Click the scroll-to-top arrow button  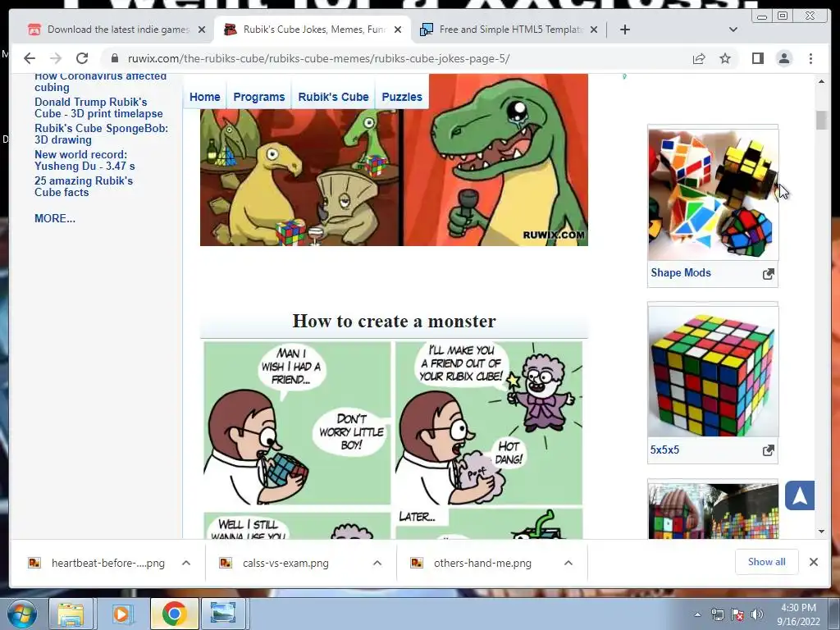click(799, 495)
